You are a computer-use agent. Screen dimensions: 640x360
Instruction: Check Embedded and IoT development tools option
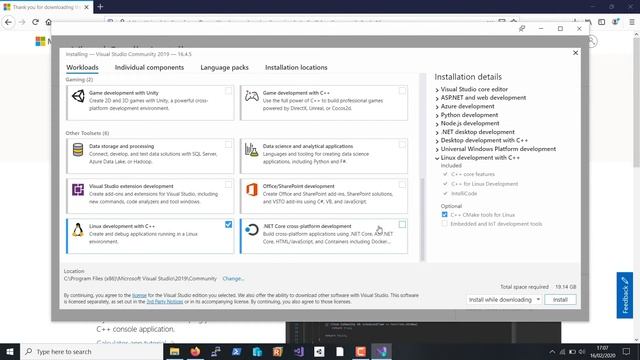click(444, 223)
